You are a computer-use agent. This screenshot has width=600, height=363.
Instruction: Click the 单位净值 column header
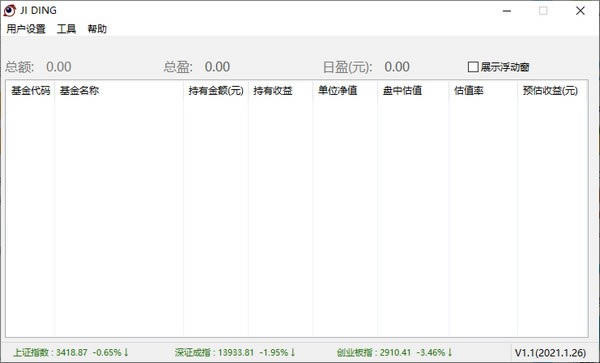click(x=345, y=91)
